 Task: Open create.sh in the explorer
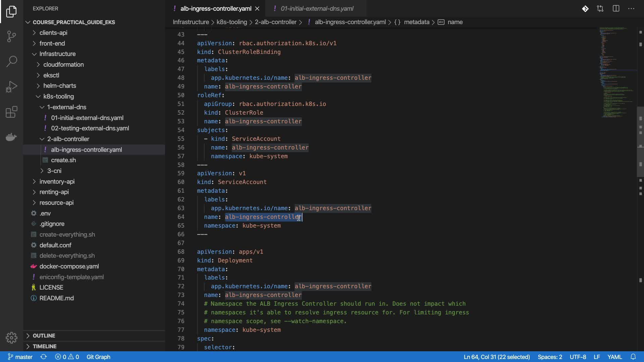pyautogui.click(x=63, y=160)
